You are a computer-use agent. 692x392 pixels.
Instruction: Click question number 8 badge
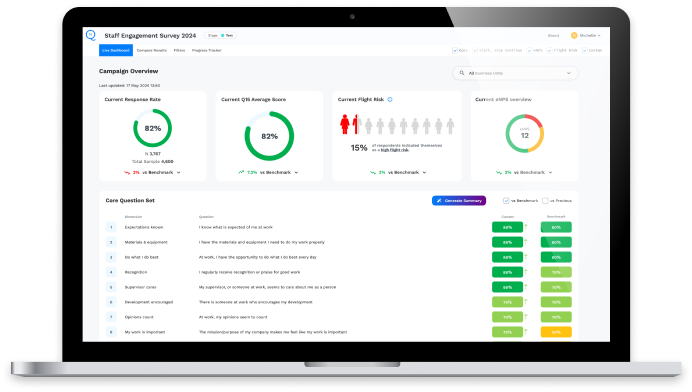(x=111, y=332)
